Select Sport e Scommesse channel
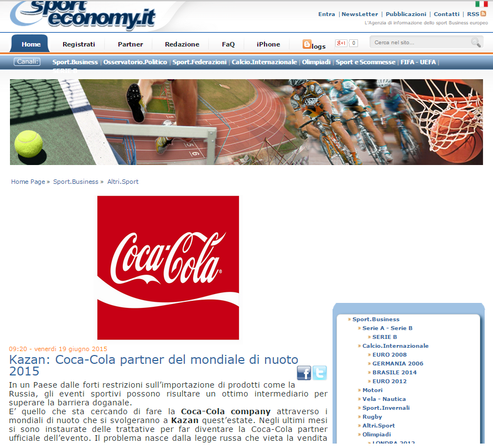 pos(365,62)
